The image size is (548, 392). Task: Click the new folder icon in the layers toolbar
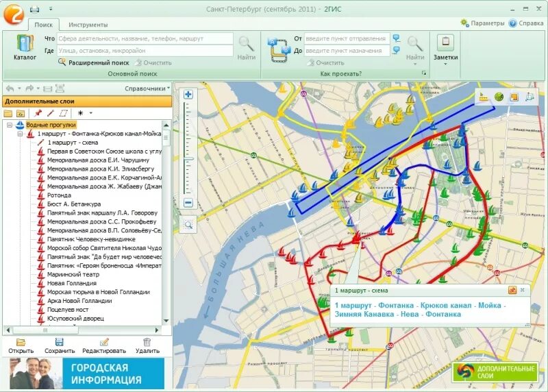[8, 113]
